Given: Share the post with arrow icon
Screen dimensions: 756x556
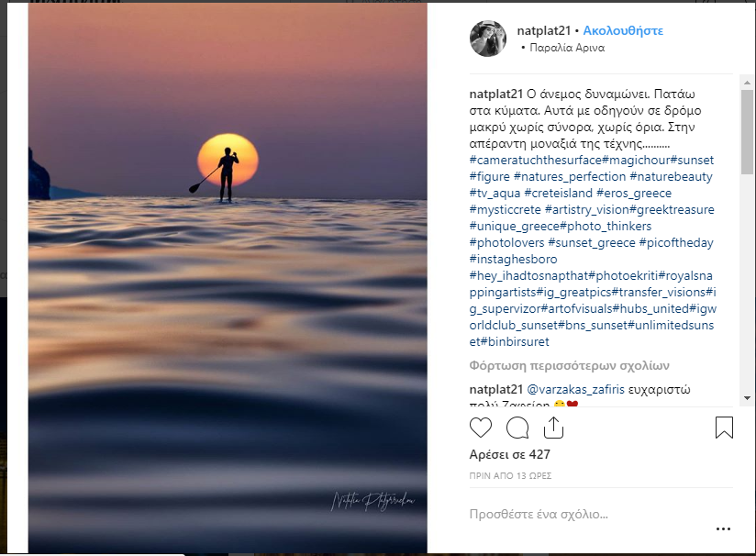Looking at the screenshot, I should click(553, 428).
